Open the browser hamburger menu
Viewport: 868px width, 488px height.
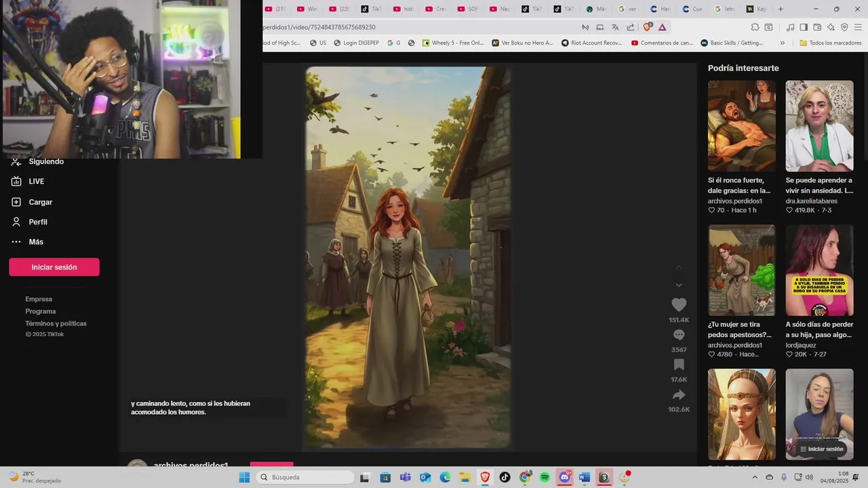point(858,27)
